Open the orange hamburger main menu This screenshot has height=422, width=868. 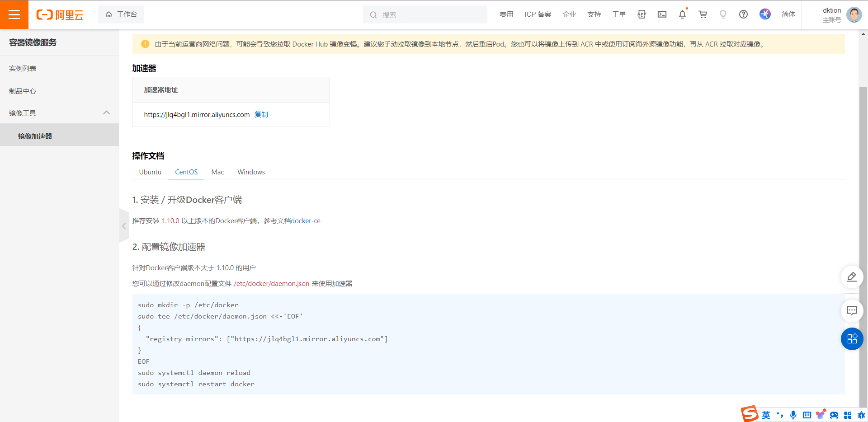point(14,14)
